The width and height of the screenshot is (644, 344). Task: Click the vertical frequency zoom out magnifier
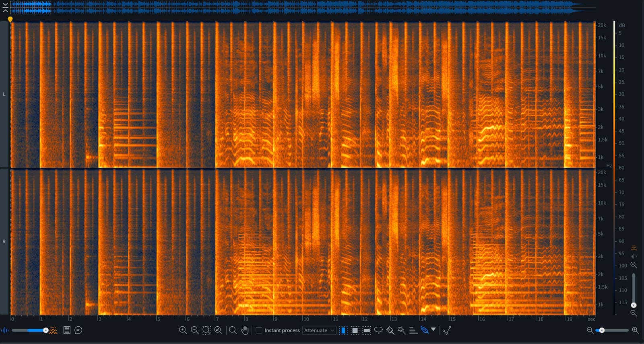click(634, 313)
